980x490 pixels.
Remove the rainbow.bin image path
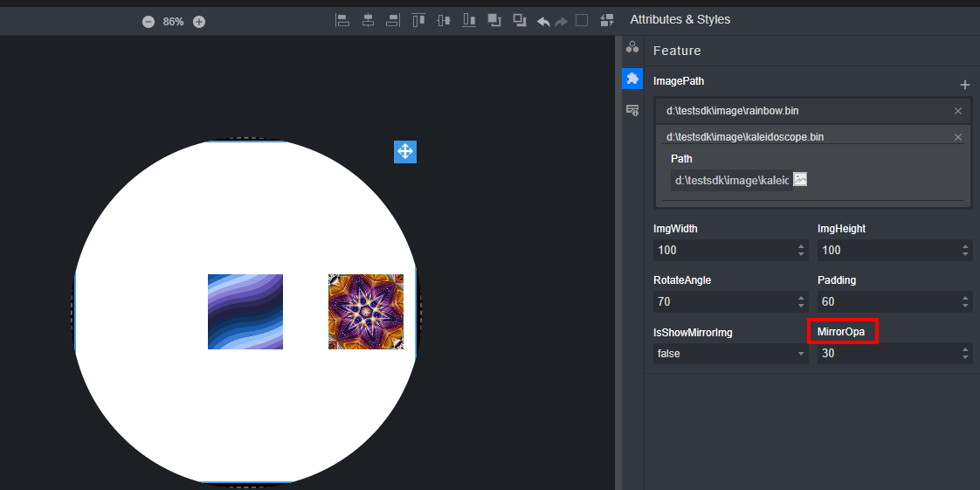[957, 111]
